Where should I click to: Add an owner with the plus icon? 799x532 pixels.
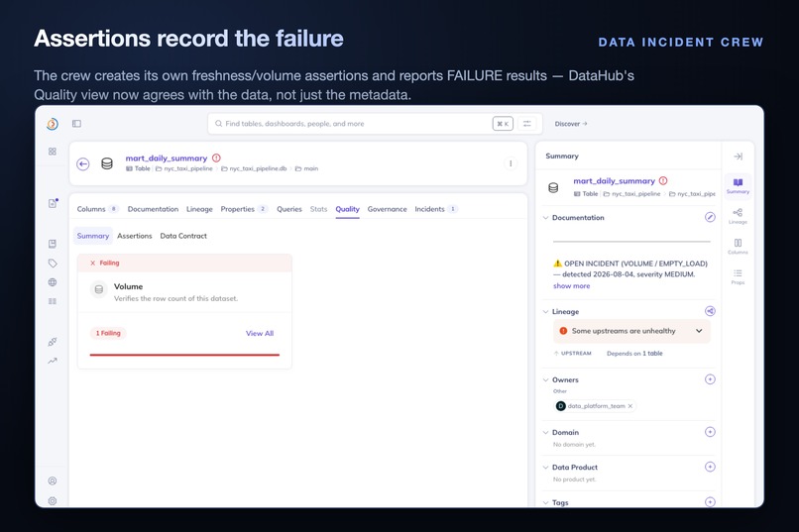coord(710,379)
